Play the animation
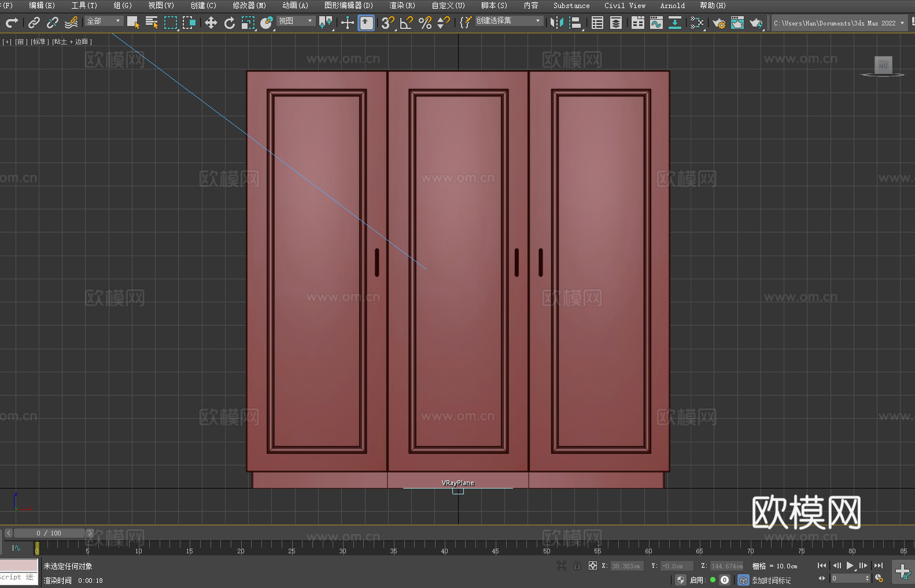This screenshot has height=588, width=915. coord(850,565)
